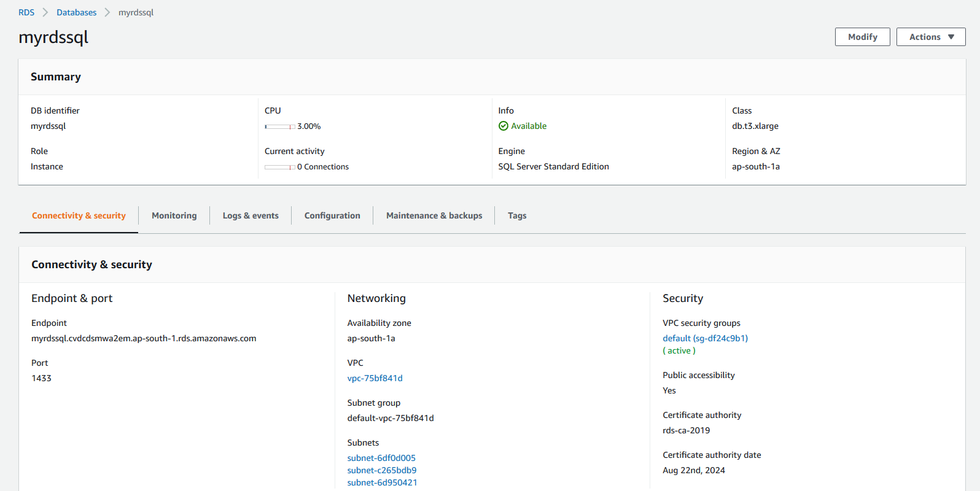The width and height of the screenshot is (980, 491).
Task: Open default security group sg-df24c9b1
Action: 705,338
